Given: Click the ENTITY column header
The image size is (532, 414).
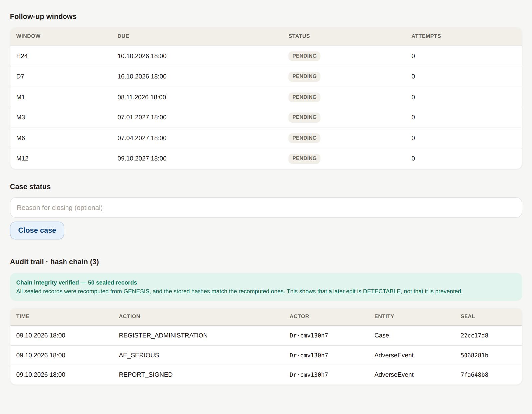Looking at the screenshot, I should click(384, 316).
